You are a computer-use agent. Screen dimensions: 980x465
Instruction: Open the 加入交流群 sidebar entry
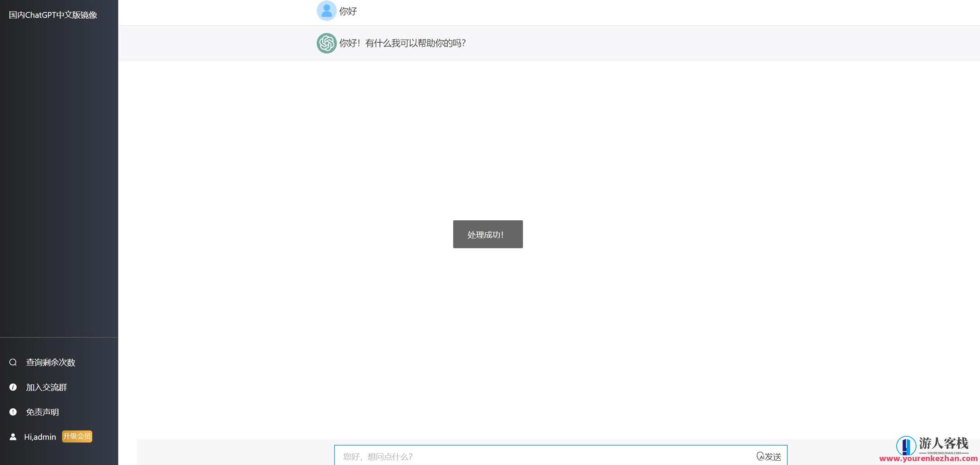pyautogui.click(x=46, y=387)
